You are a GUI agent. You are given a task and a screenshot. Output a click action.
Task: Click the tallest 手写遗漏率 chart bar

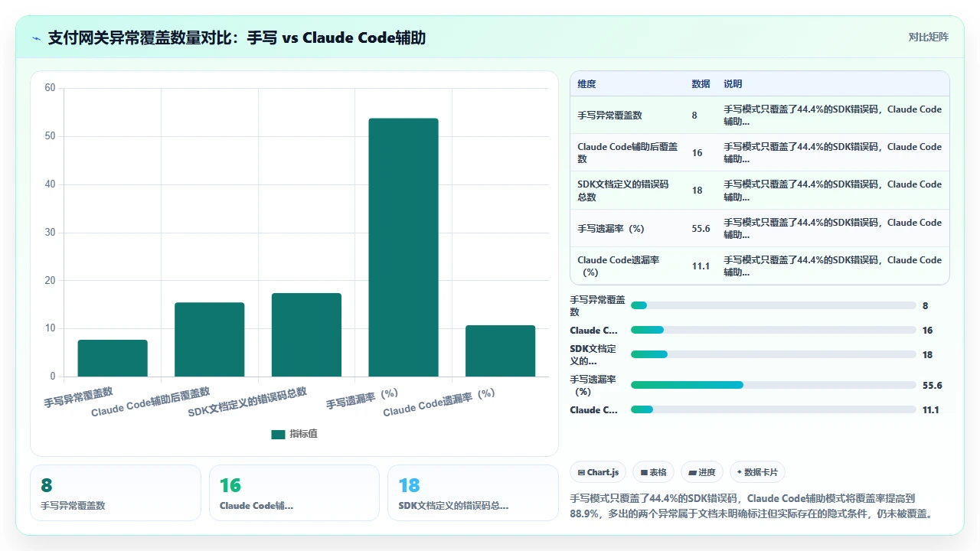(403, 247)
